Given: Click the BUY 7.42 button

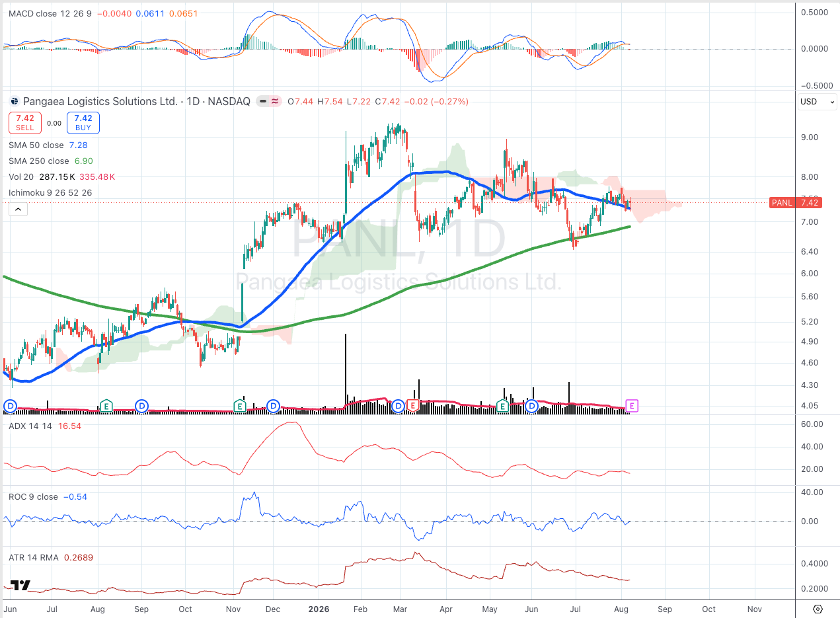Looking at the screenshot, I should coord(83,123).
